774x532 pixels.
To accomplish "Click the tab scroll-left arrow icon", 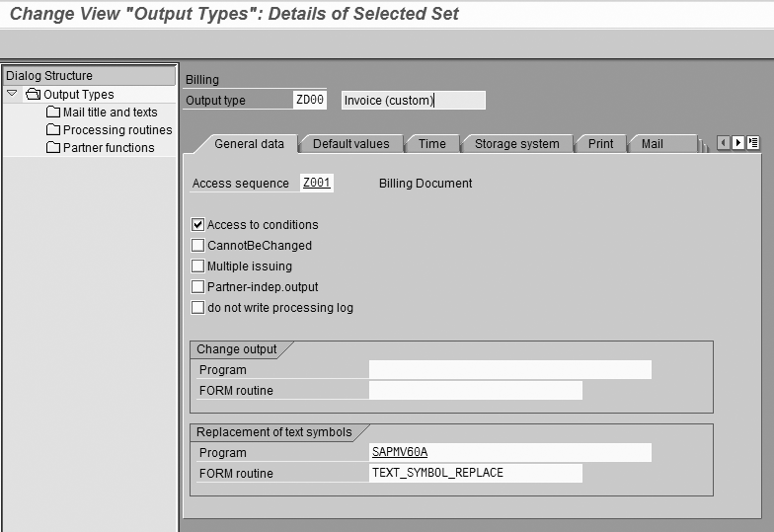I will [724, 143].
